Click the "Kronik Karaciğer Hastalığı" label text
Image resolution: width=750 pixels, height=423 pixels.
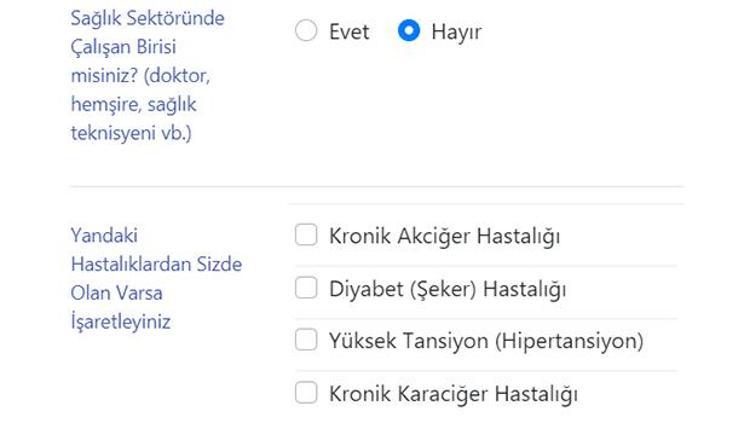click(x=453, y=394)
